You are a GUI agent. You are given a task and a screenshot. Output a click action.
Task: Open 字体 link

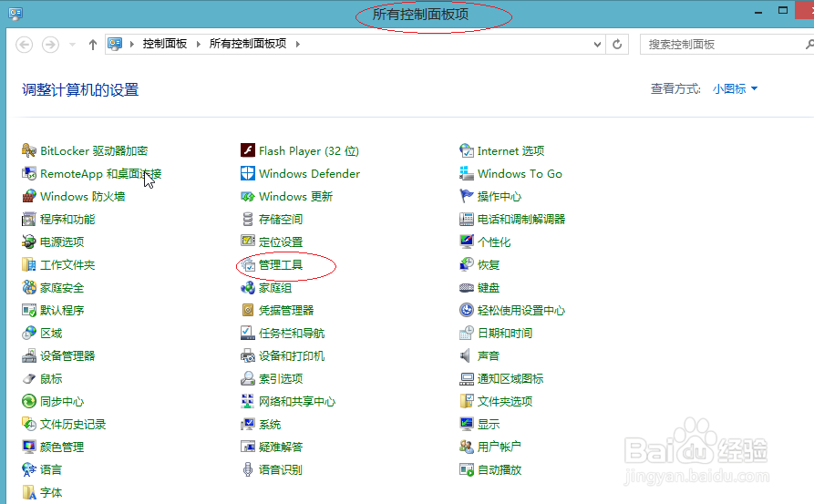coord(51,492)
